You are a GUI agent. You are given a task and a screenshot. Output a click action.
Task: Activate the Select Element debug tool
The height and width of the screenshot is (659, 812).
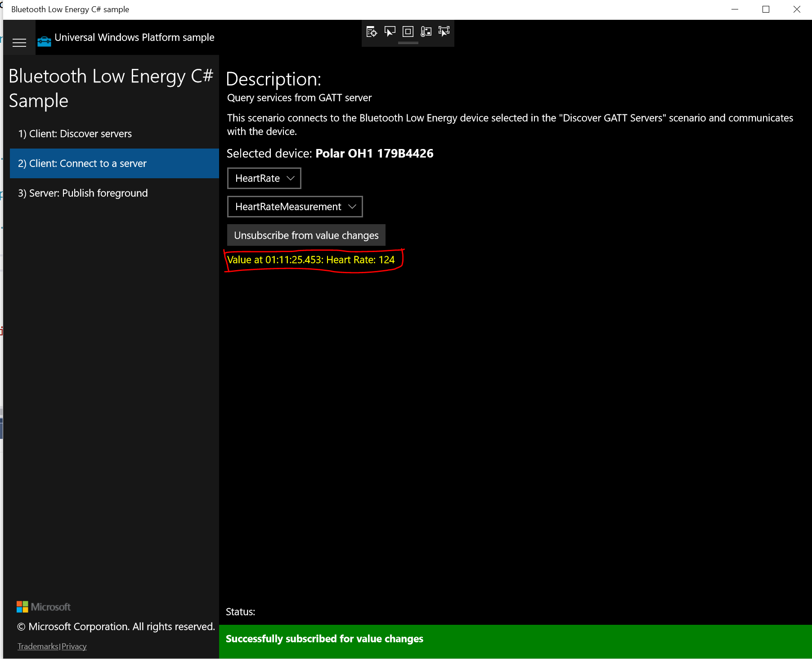click(x=390, y=32)
